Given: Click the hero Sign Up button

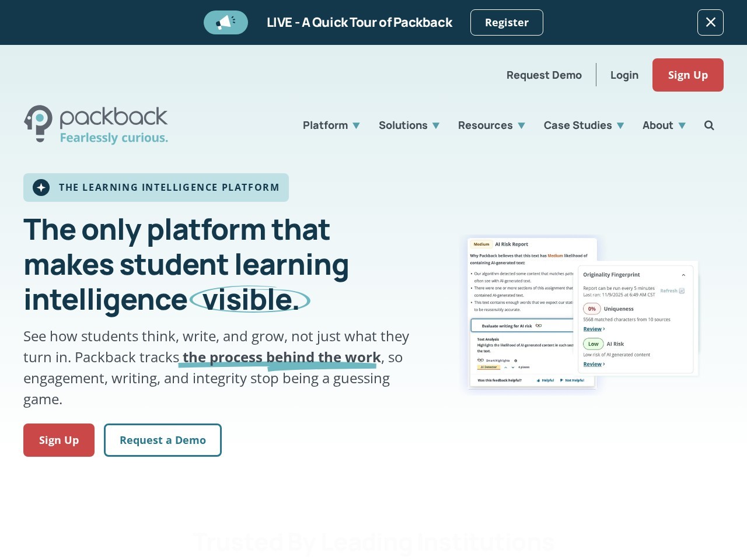Looking at the screenshot, I should (59, 440).
